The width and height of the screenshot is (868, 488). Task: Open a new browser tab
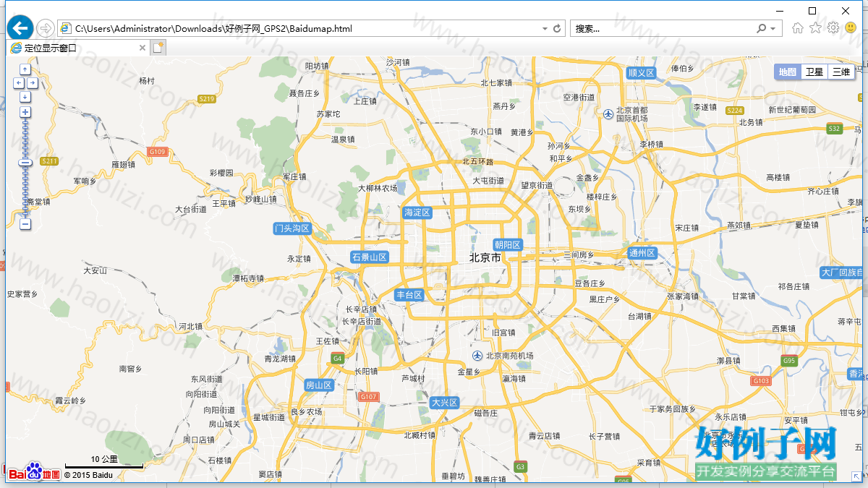[x=158, y=48]
